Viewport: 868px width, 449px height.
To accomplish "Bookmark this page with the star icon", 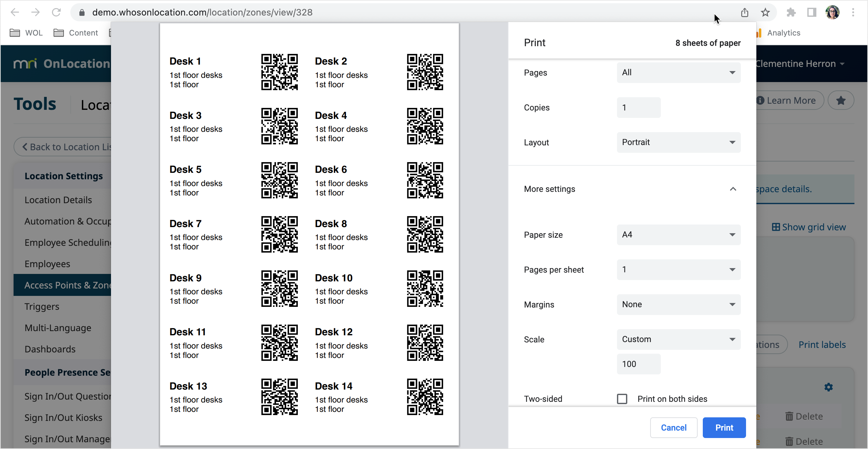I will 765,13.
